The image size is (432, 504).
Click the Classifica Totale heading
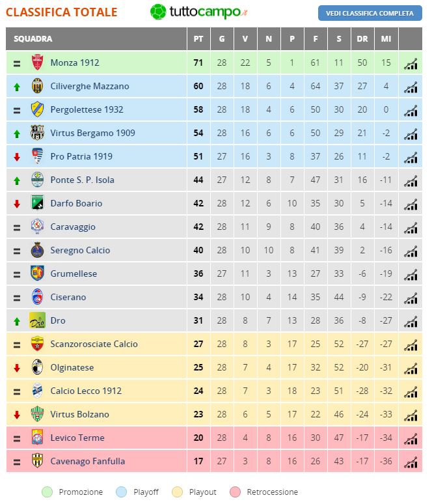click(x=62, y=12)
